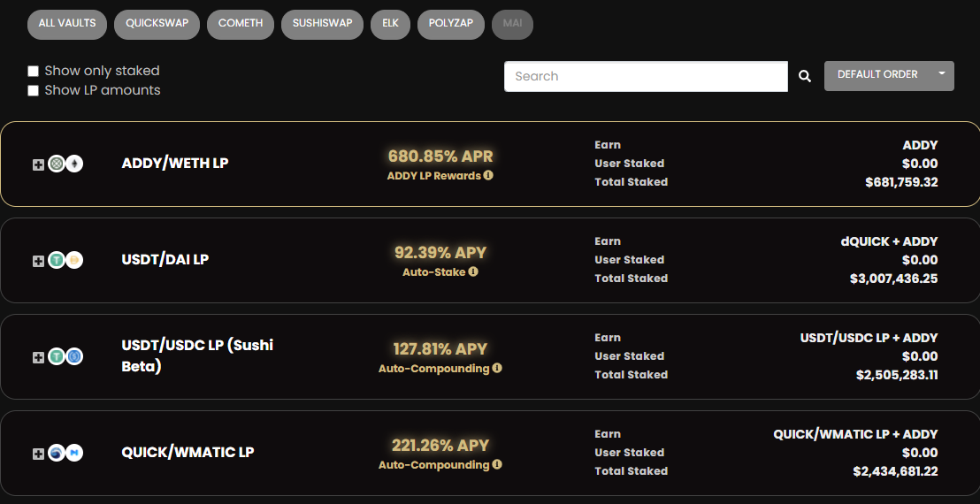Image resolution: width=980 pixels, height=504 pixels.
Task: Click the Show LP amounts label
Action: [x=103, y=90]
